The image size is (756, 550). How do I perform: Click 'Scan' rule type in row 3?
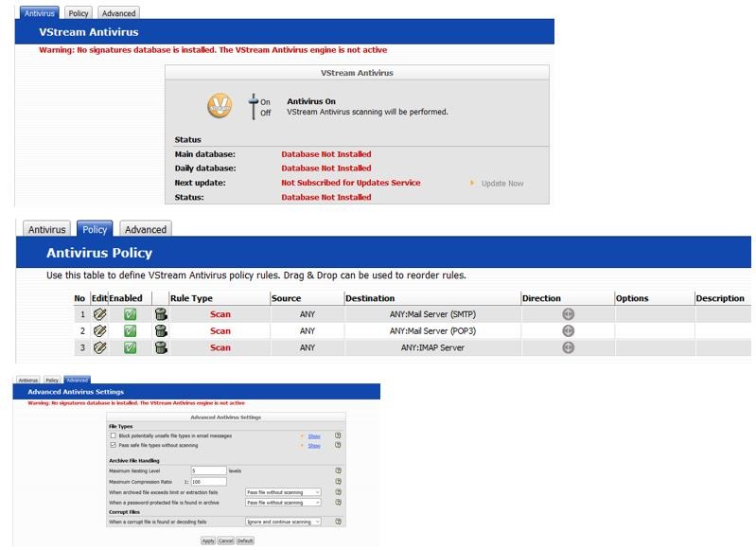[x=220, y=347]
